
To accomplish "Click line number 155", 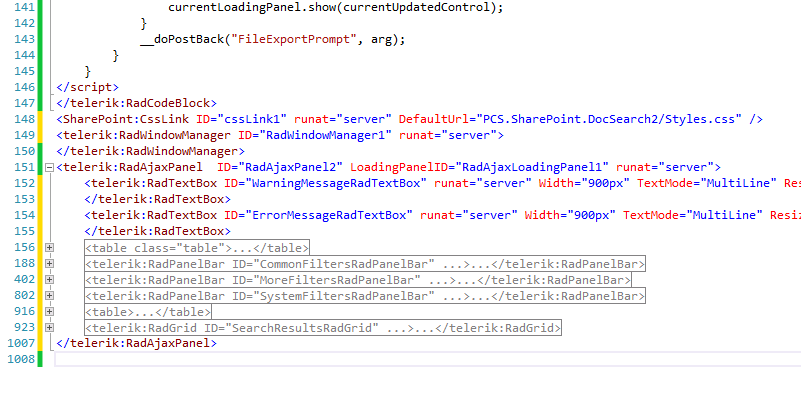I will (25, 231).
